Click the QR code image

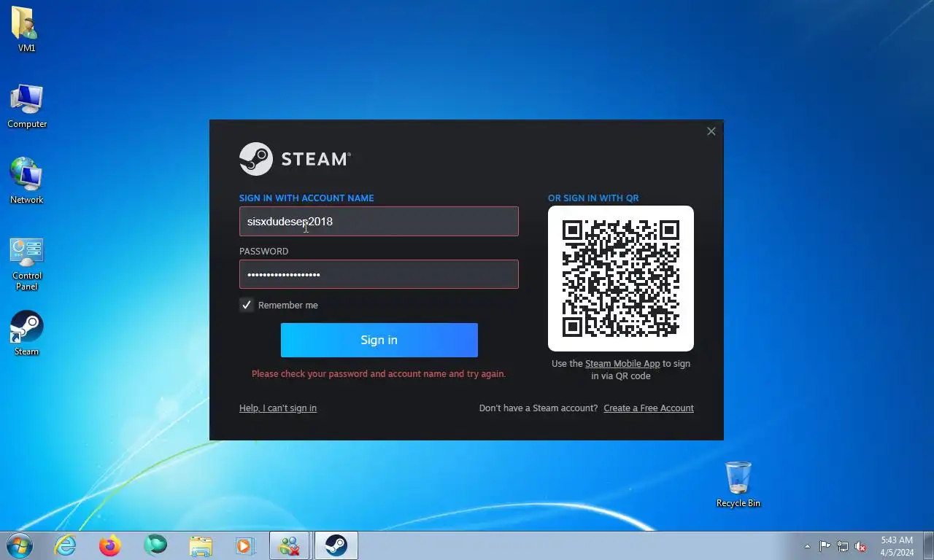621,279
